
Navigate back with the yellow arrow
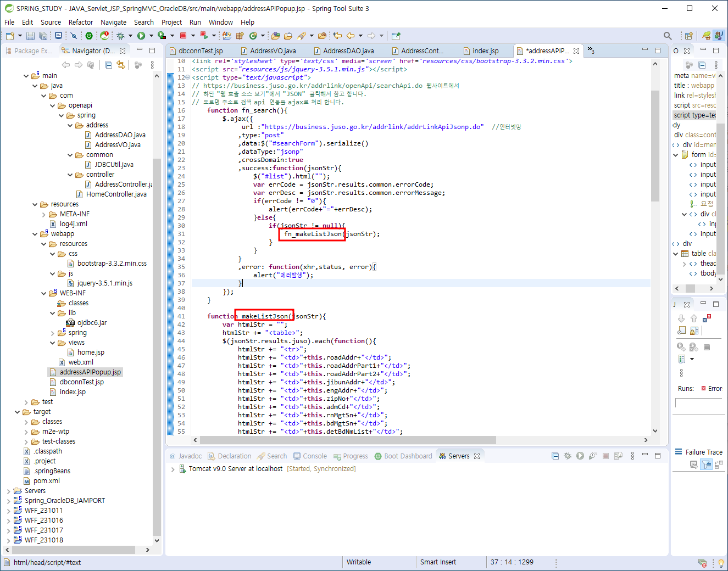(351, 36)
